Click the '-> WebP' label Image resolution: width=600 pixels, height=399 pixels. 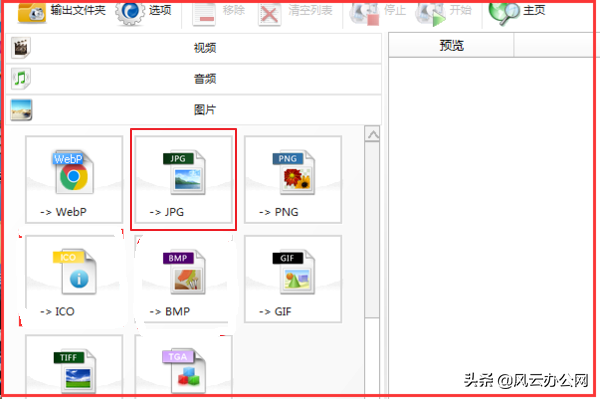[x=64, y=212]
